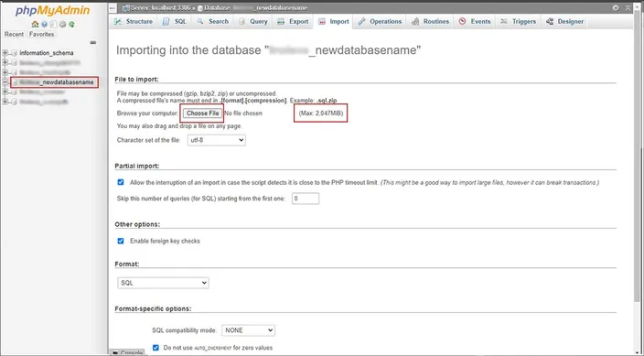
Task: Open the Events tab
Action: coord(475,21)
